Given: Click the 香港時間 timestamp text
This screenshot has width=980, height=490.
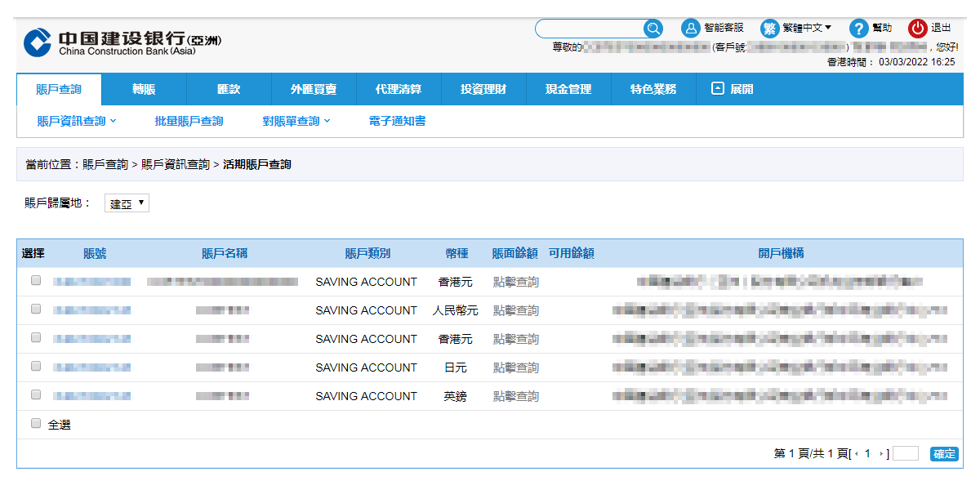Looking at the screenshot, I should click(891, 61).
